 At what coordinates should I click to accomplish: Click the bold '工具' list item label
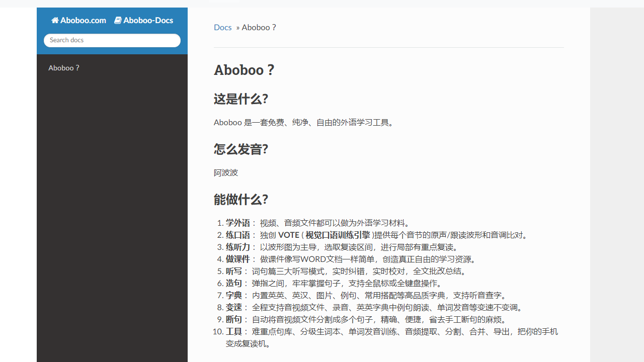click(233, 331)
